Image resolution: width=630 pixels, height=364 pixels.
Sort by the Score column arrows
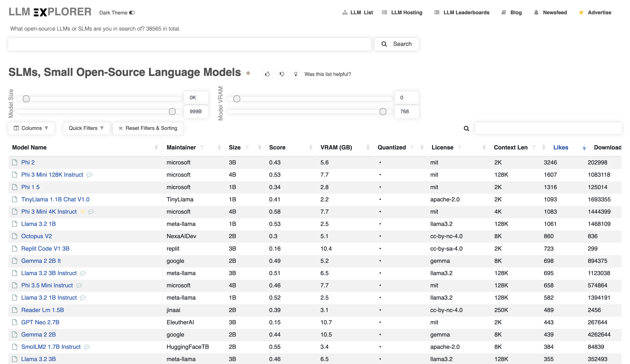[x=311, y=148]
